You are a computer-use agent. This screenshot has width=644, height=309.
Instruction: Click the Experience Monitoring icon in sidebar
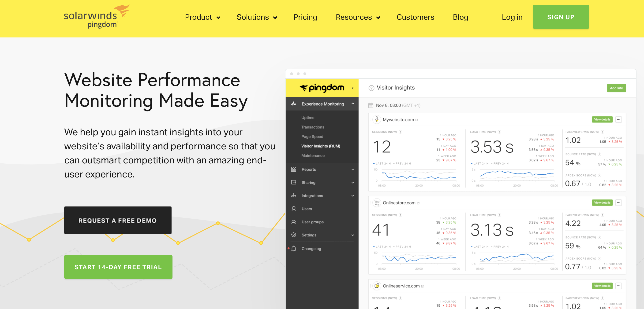[294, 104]
